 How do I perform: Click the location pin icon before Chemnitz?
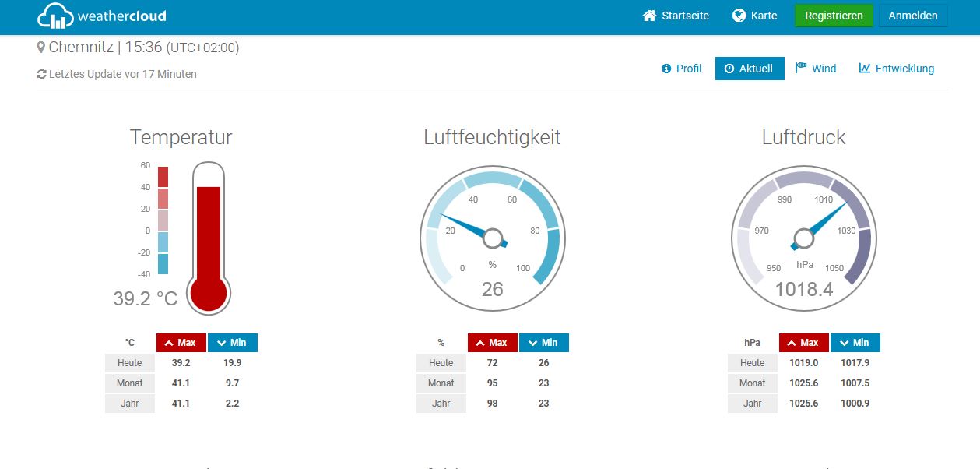coord(41,48)
